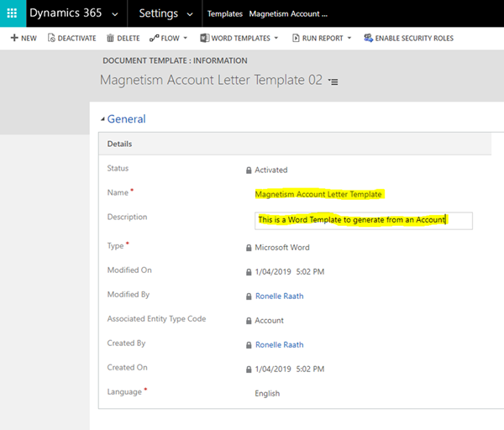504x430 pixels.
Task: Collapse the General section
Action: pos(102,119)
